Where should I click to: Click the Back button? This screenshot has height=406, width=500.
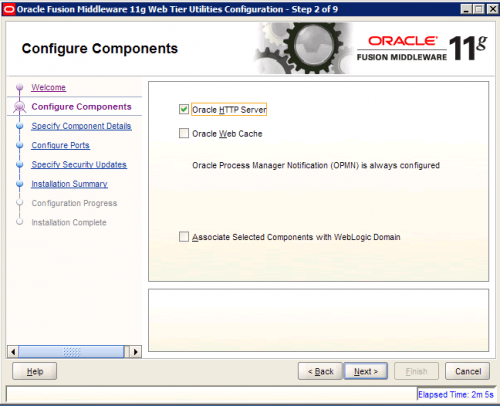coord(320,371)
